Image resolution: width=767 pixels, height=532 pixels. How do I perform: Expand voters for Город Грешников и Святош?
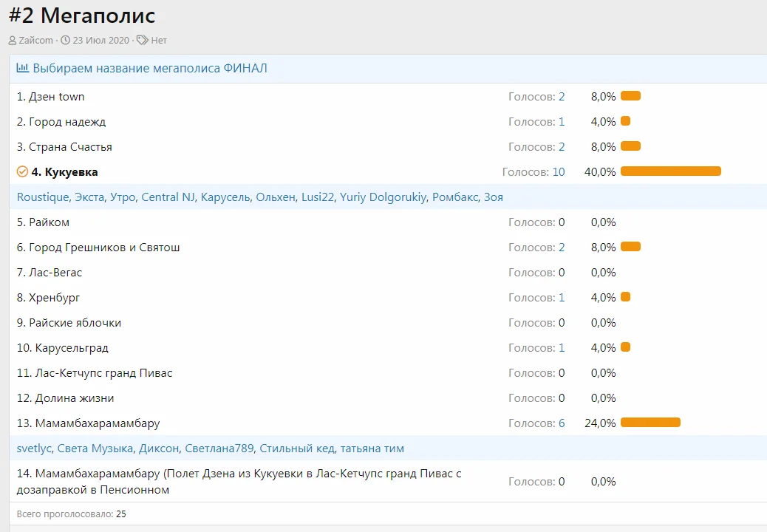(x=562, y=247)
